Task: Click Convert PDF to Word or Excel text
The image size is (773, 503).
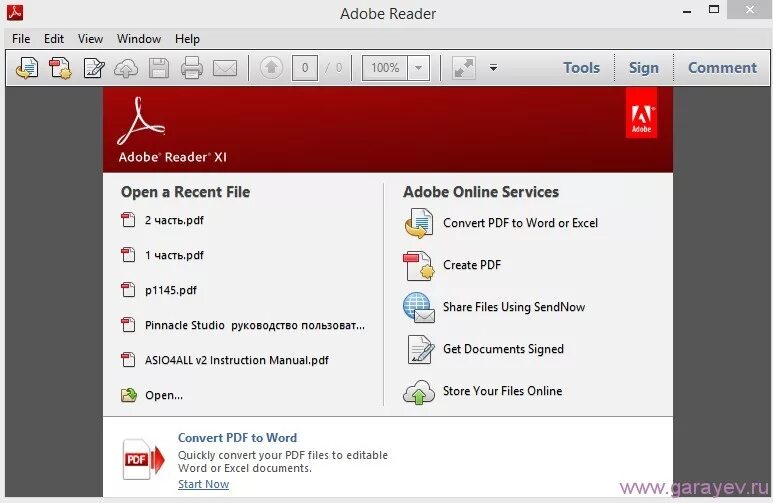Action: tap(520, 223)
